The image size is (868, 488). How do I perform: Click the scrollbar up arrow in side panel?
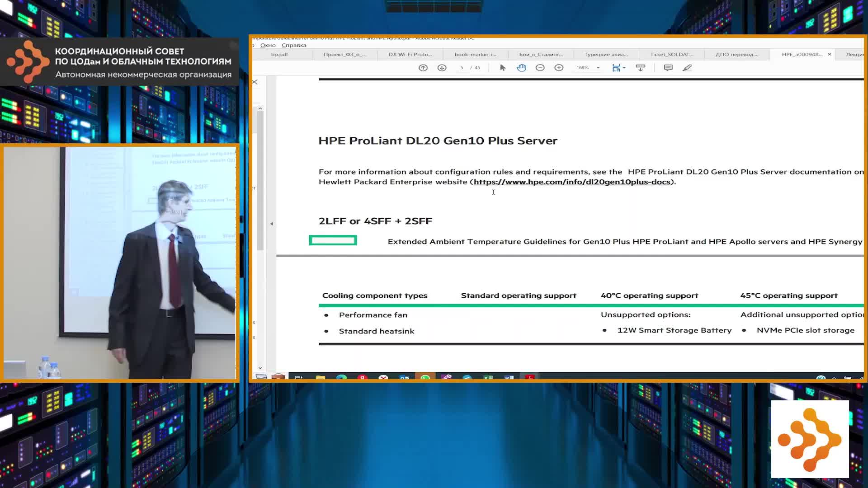260,108
